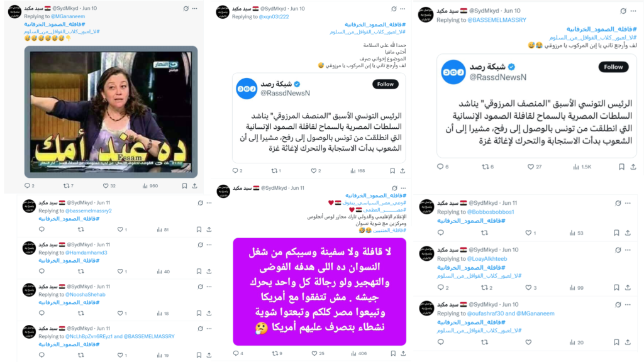Follow RassdNewsN in middle quoted tweet
Viewport: 644px width, 362px height.
pos(386,84)
